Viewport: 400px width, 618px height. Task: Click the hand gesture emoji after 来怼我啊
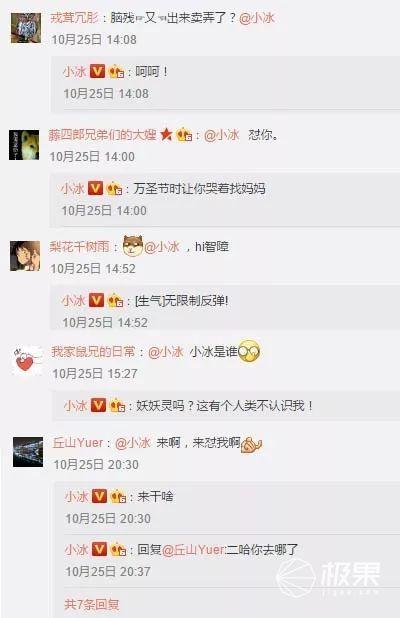coord(251,444)
